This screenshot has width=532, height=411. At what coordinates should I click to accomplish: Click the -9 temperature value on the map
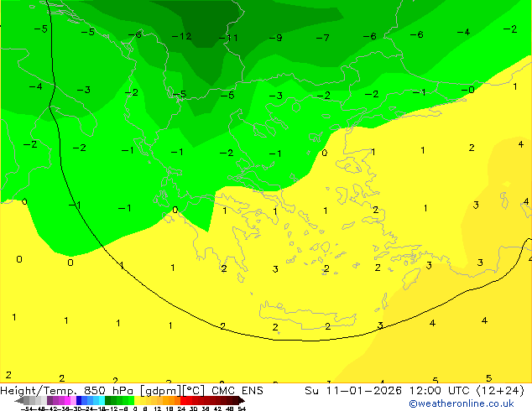pyautogui.click(x=276, y=38)
